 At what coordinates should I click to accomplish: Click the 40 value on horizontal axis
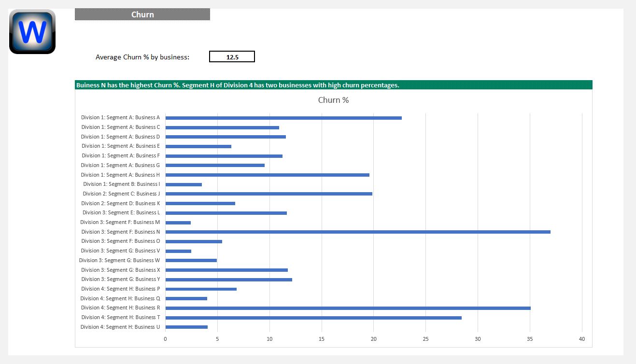[581, 339]
